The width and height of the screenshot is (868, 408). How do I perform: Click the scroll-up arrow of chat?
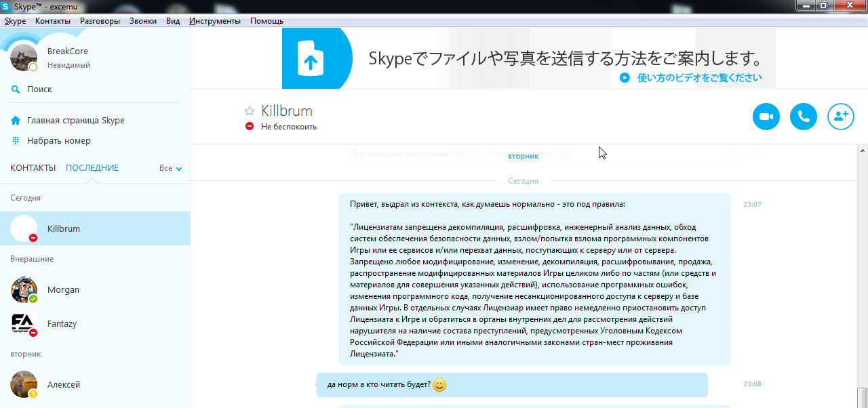pyautogui.click(x=862, y=150)
